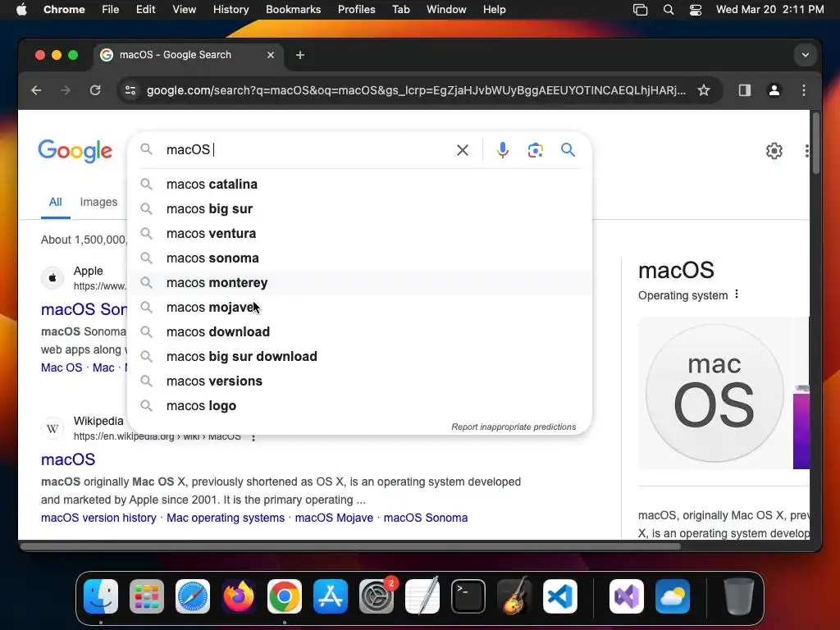Open options for Wikipedia result

click(x=253, y=437)
